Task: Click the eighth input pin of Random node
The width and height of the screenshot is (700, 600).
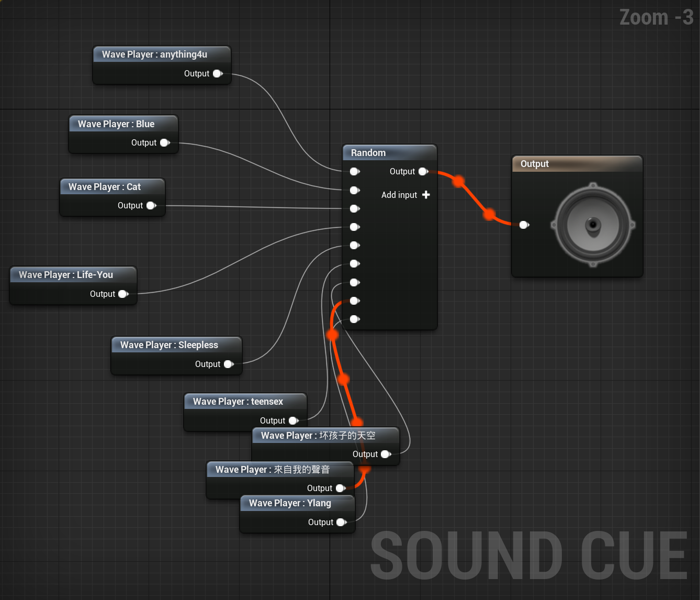Action: pos(355,301)
